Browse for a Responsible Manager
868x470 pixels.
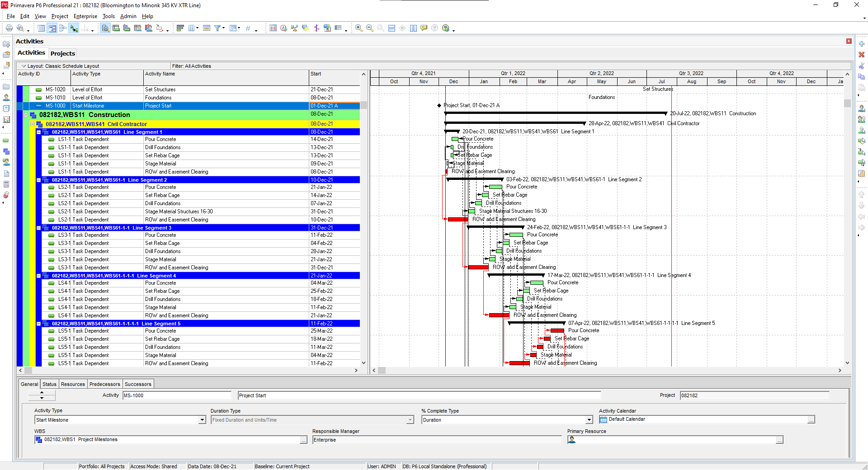click(x=556, y=440)
